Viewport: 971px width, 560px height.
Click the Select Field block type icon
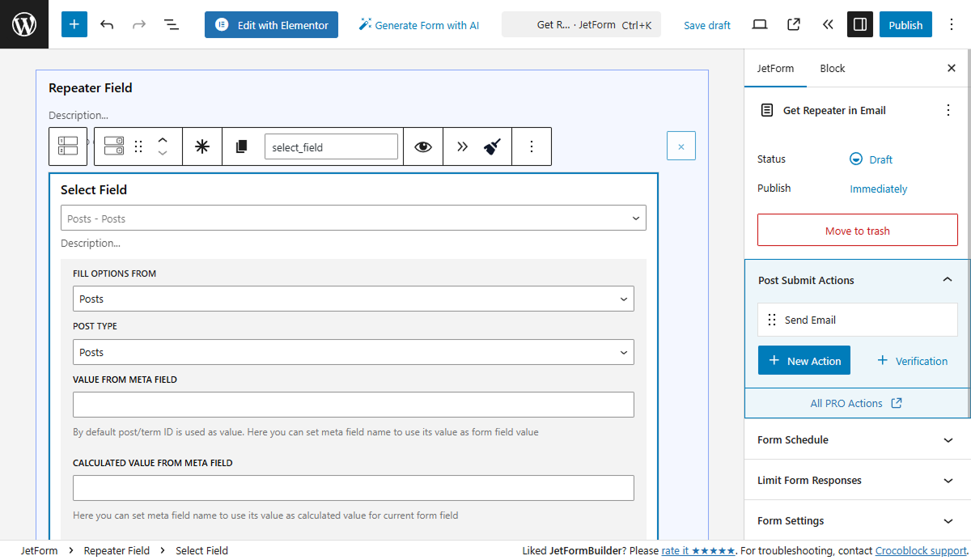(114, 146)
